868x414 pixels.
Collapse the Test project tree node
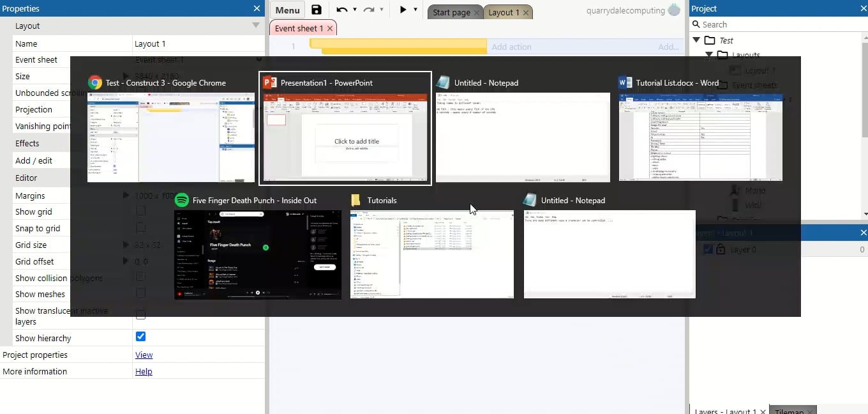pyautogui.click(x=696, y=40)
